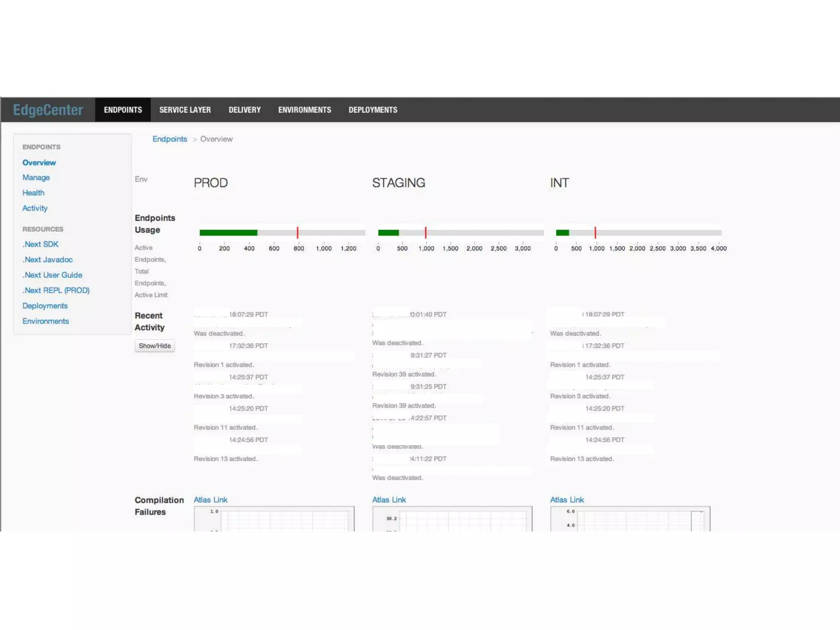Click the Endpoints breadcrumb link

169,139
